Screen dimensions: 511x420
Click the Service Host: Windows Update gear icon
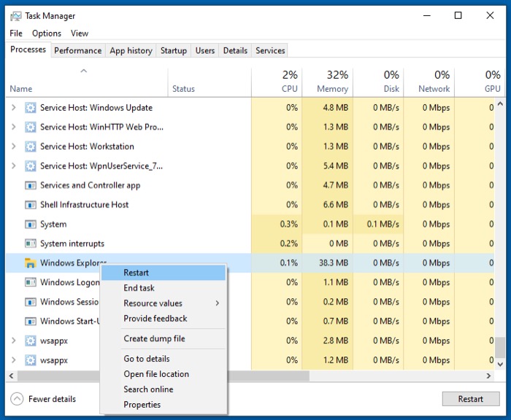(x=31, y=108)
